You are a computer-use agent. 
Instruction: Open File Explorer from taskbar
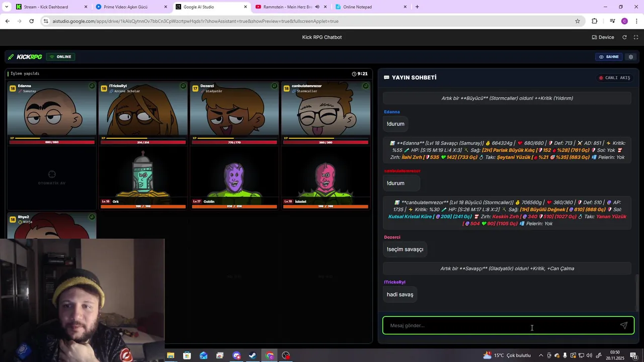[x=171, y=355]
